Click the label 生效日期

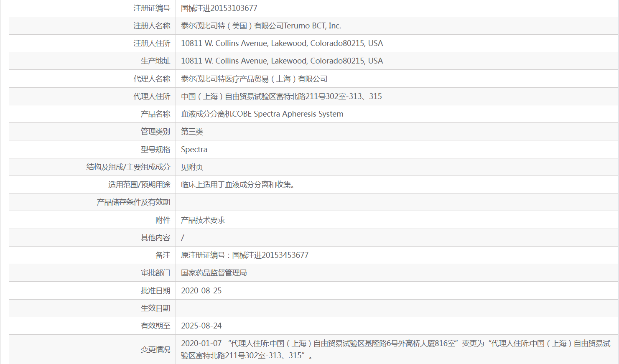click(x=155, y=308)
